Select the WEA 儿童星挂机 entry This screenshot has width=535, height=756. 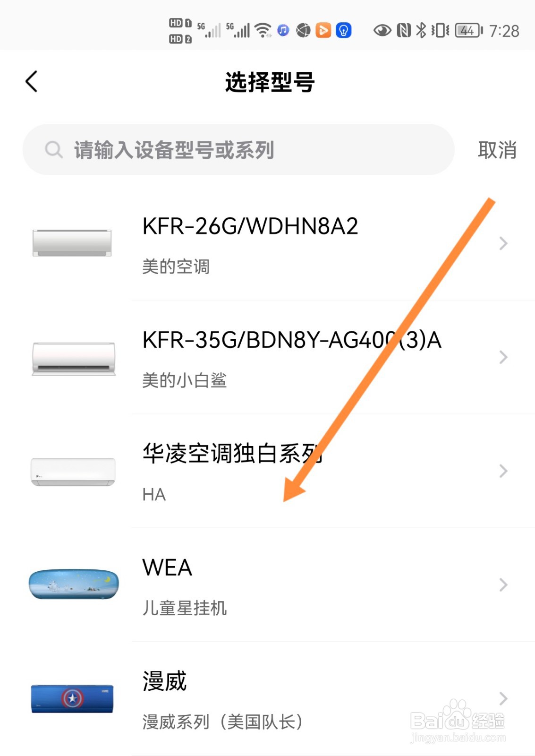pyautogui.click(x=267, y=585)
